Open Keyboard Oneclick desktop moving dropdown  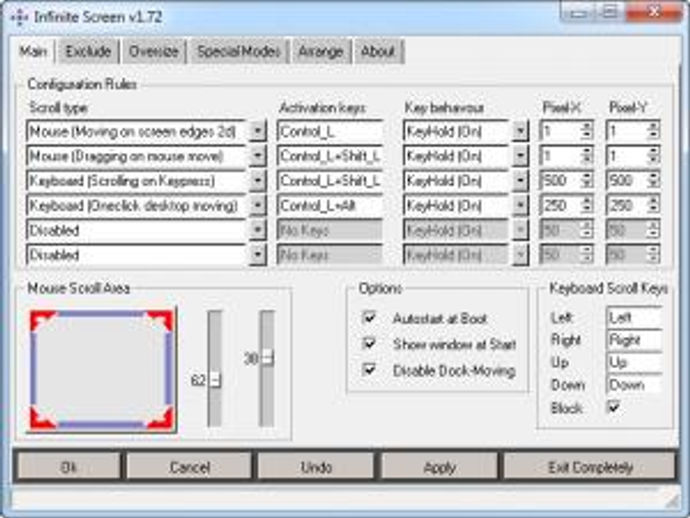tap(258, 206)
